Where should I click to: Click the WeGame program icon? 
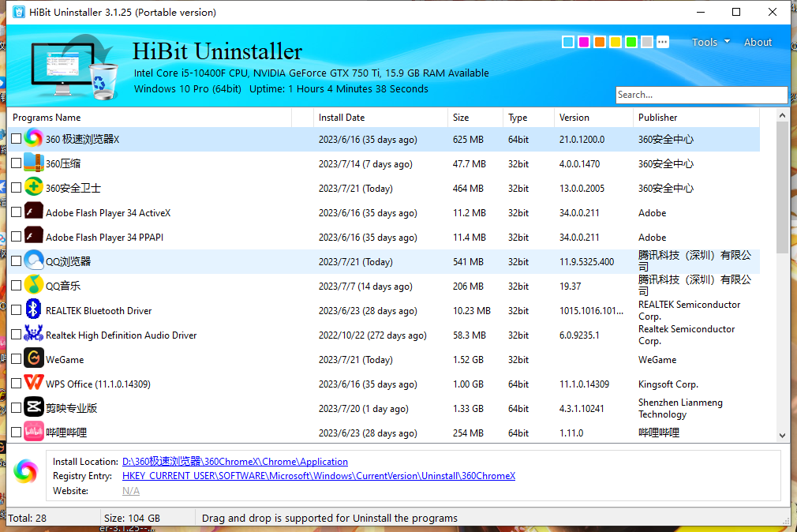point(34,358)
